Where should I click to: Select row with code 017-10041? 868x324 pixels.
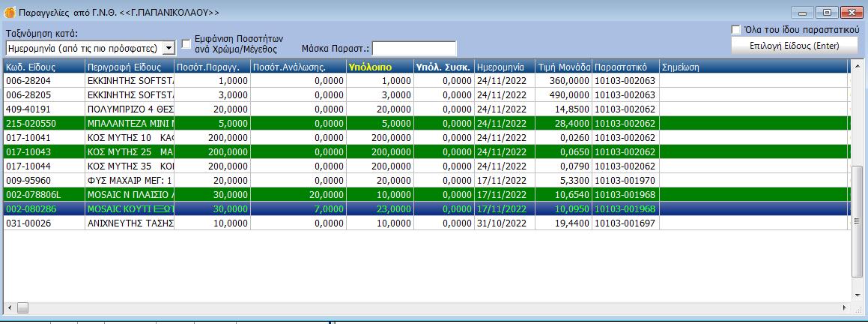426,137
